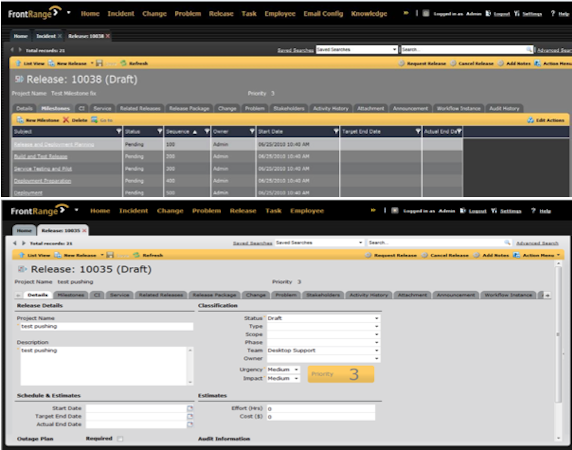The height and width of the screenshot is (450, 572).
Task: Open the Impact dropdown set to Medium
Action: [296, 379]
